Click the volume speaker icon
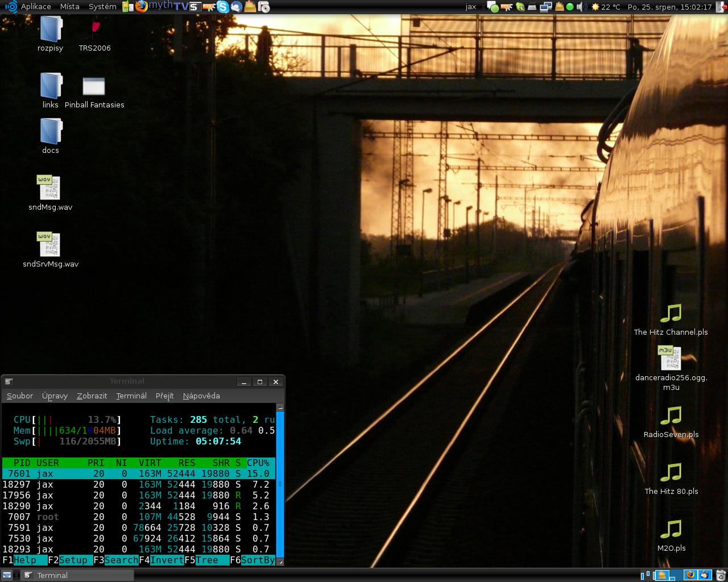The height and width of the screenshot is (582, 728). pyautogui.click(x=581, y=7)
